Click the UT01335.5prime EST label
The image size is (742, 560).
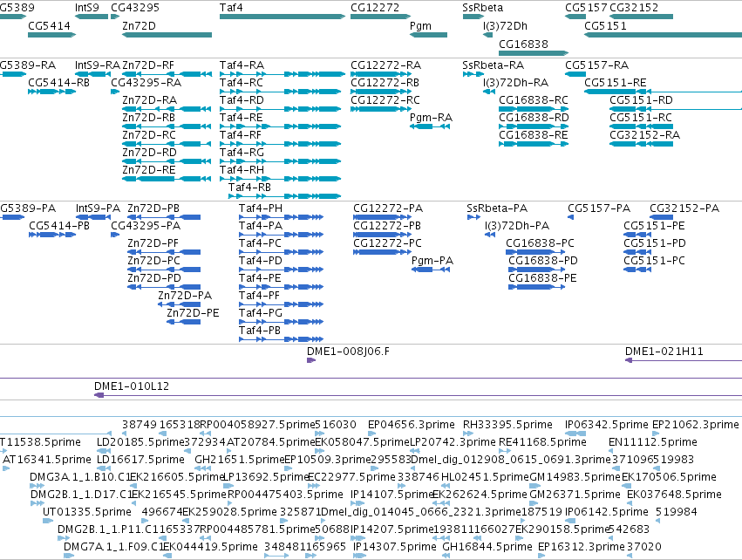[87, 512]
